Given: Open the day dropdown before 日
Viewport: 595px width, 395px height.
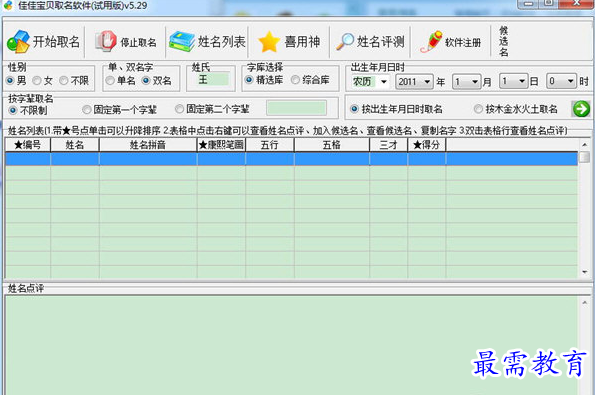Looking at the screenshot, I should point(513,81).
